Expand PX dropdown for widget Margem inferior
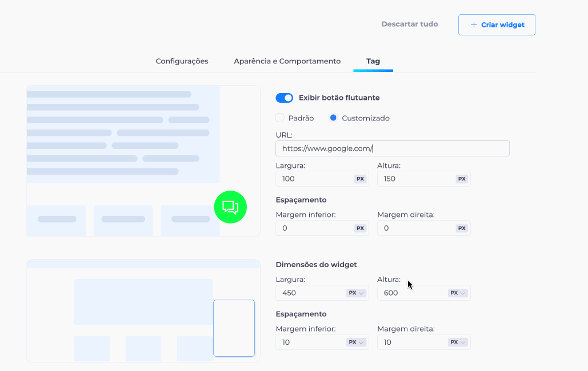Screen dimensions: 588x371 356,342
